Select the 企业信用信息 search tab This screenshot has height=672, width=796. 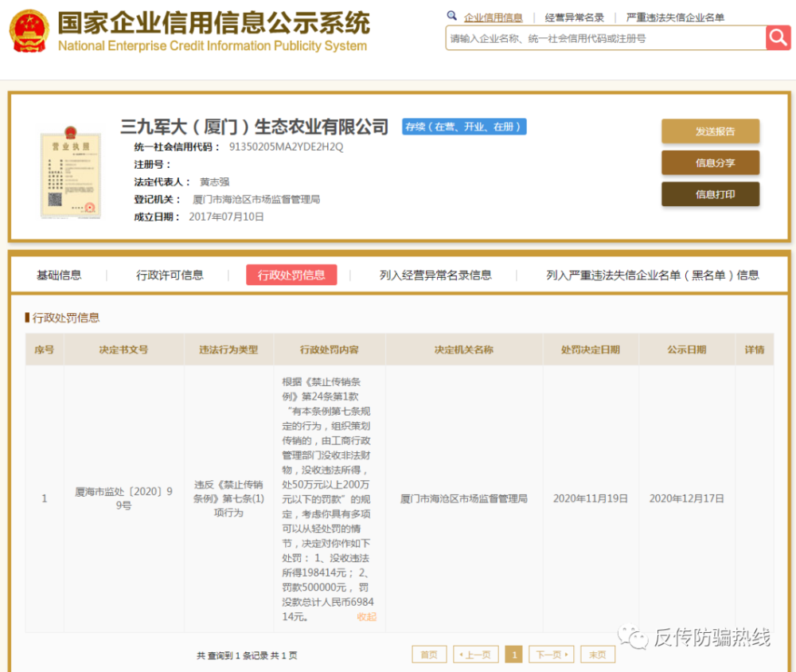(493, 18)
